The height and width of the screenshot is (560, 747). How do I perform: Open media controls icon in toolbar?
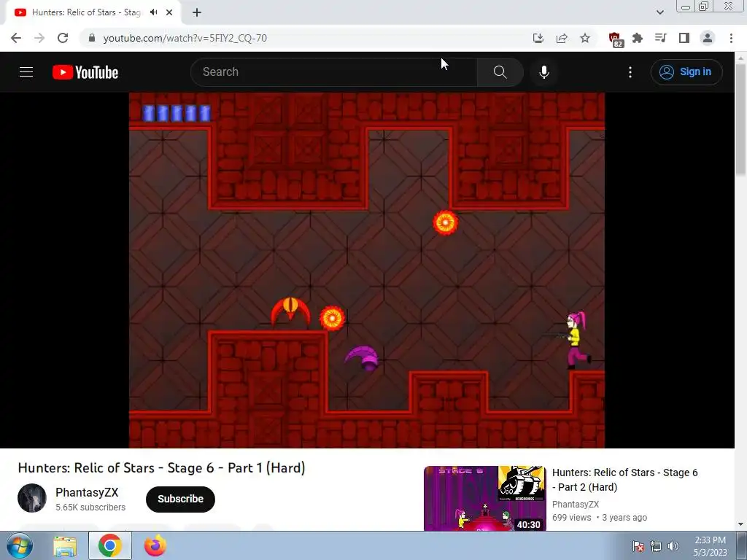pos(661,38)
